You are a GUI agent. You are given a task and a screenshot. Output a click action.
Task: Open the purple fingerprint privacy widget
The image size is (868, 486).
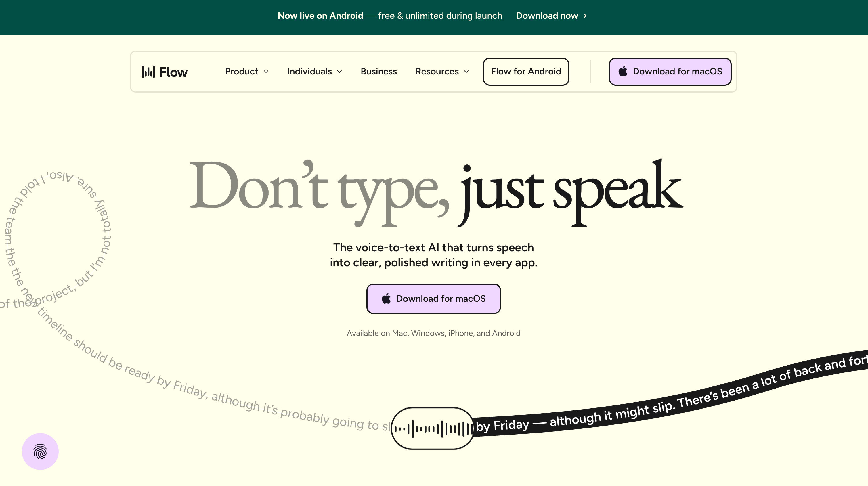click(x=40, y=451)
